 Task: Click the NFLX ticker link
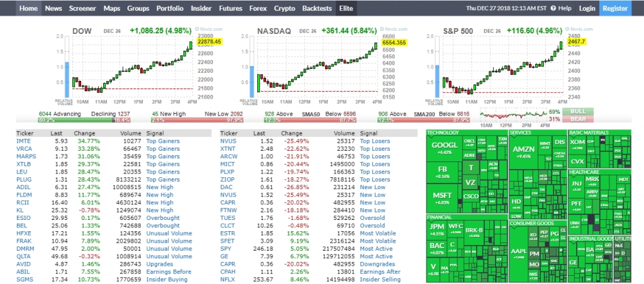coord(228,279)
